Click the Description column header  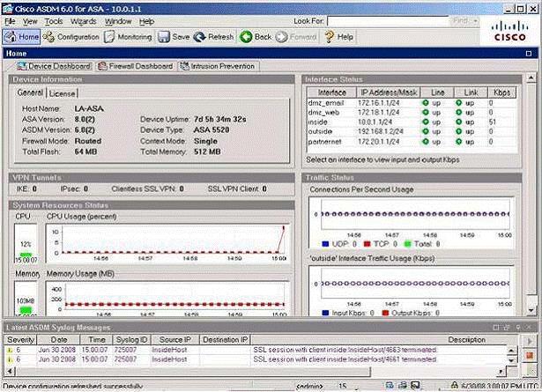click(383, 340)
